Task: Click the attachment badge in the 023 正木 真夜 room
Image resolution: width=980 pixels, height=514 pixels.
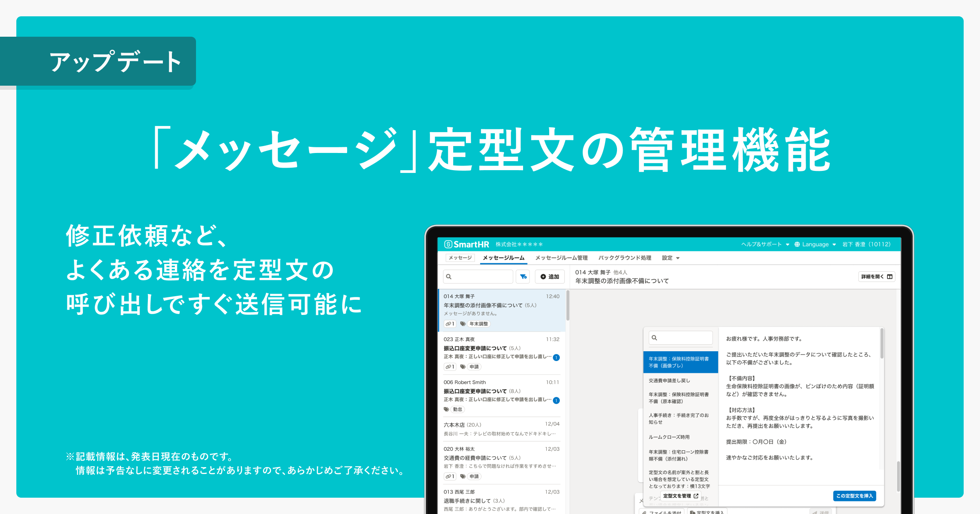Action: coord(450,367)
